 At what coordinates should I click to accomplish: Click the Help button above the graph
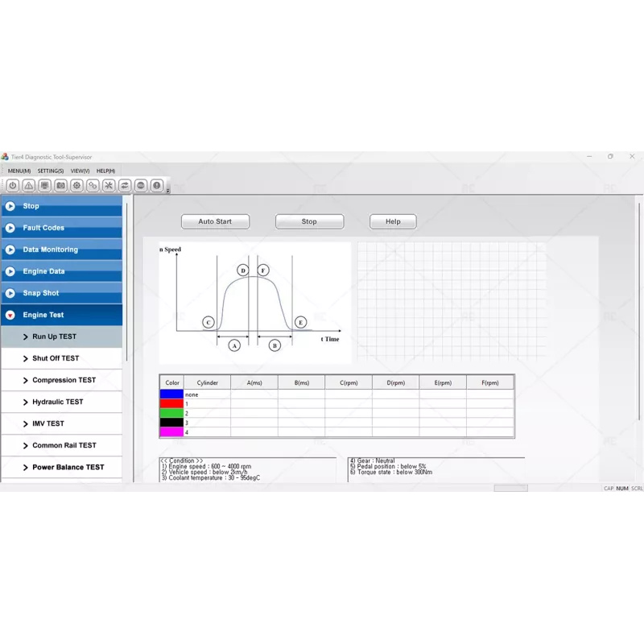click(392, 221)
